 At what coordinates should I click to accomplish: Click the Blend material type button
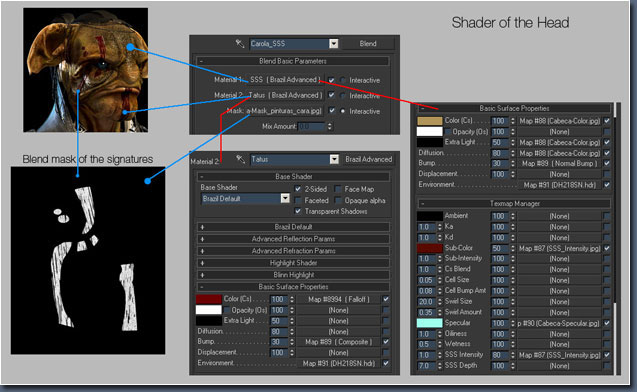(368, 43)
